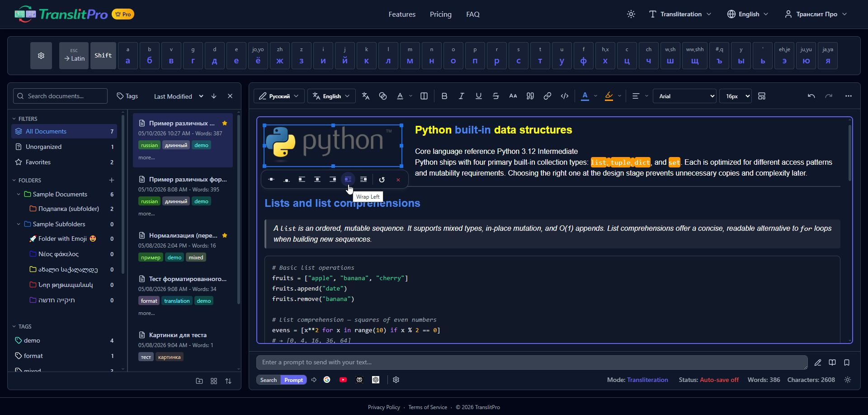Open the Transliteration mode menu in header
The height and width of the screenshot is (415, 868).
[x=680, y=14]
